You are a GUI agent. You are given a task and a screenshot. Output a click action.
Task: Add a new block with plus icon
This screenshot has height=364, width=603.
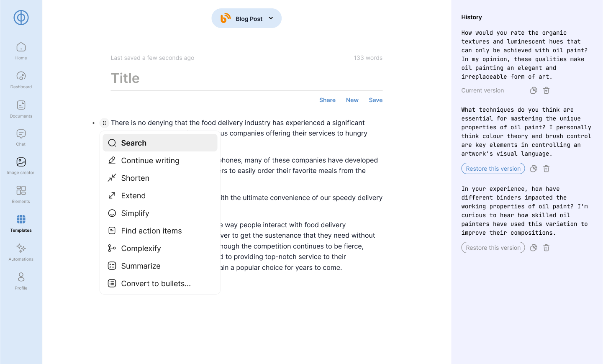tap(93, 123)
